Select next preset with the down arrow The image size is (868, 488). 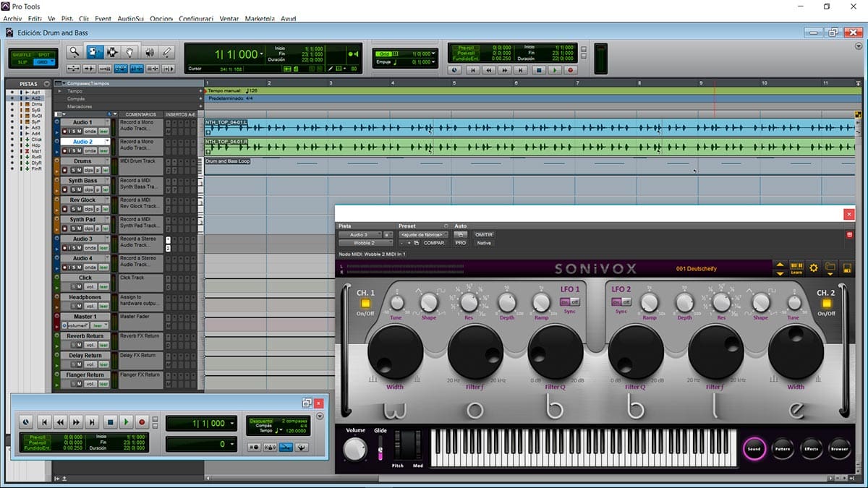[780, 273]
